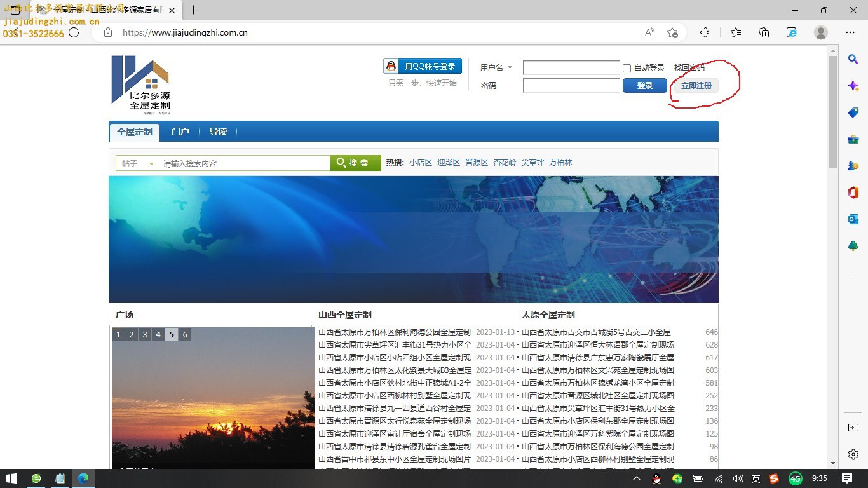Click the 找回密码 link
The height and width of the screenshot is (488, 868).
(689, 67)
